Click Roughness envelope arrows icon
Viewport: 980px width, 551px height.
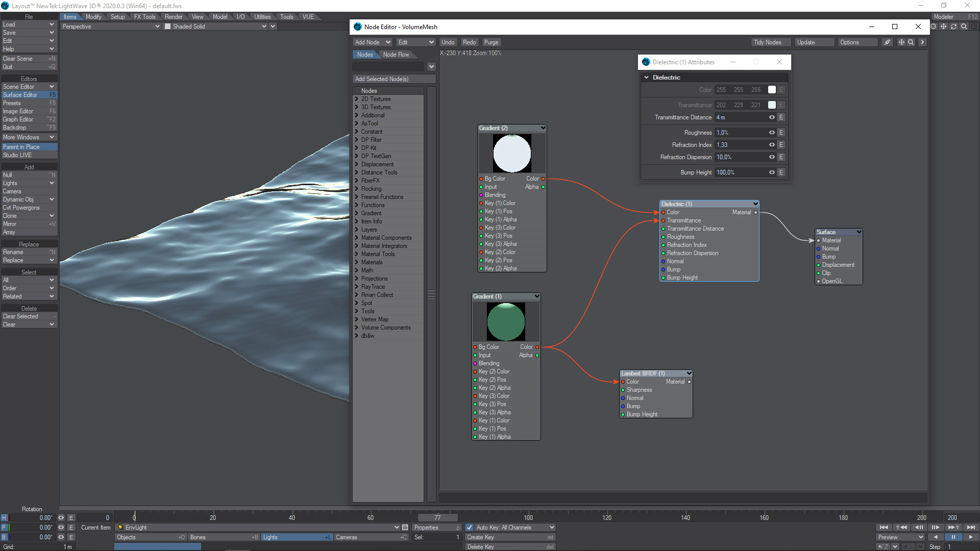(x=772, y=133)
